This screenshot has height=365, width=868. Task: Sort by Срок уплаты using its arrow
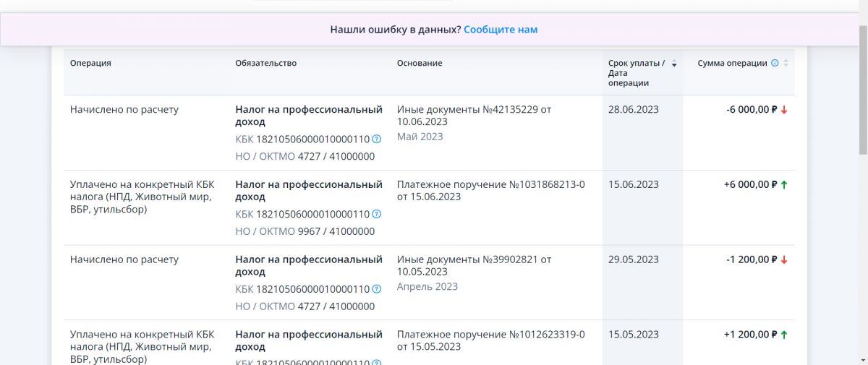(x=674, y=64)
